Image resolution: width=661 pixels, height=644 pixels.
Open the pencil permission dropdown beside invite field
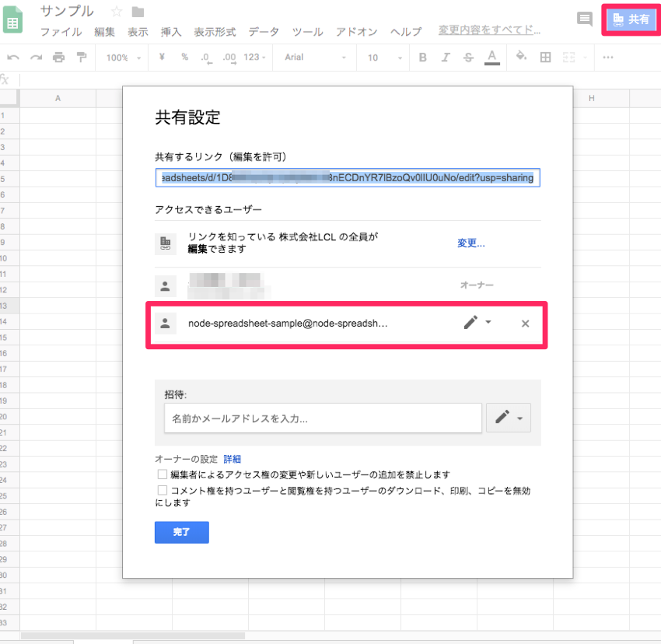tap(509, 418)
